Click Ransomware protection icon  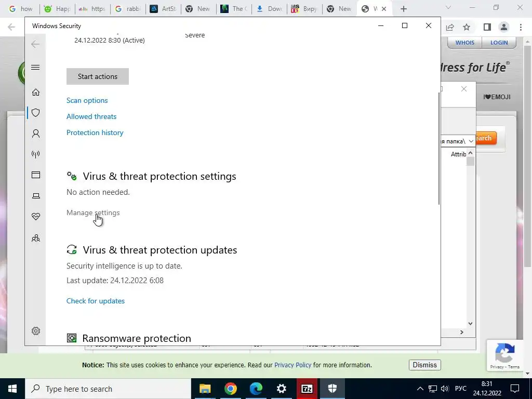click(x=72, y=338)
